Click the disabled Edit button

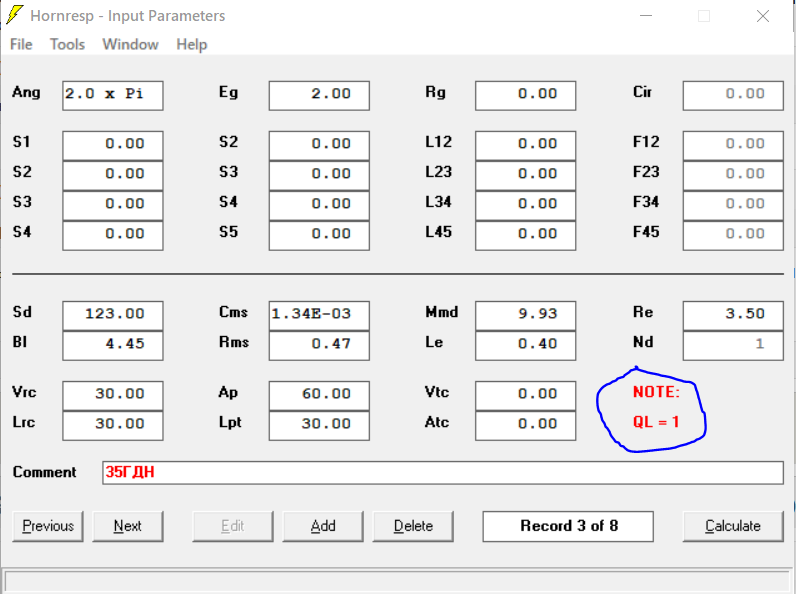(233, 526)
